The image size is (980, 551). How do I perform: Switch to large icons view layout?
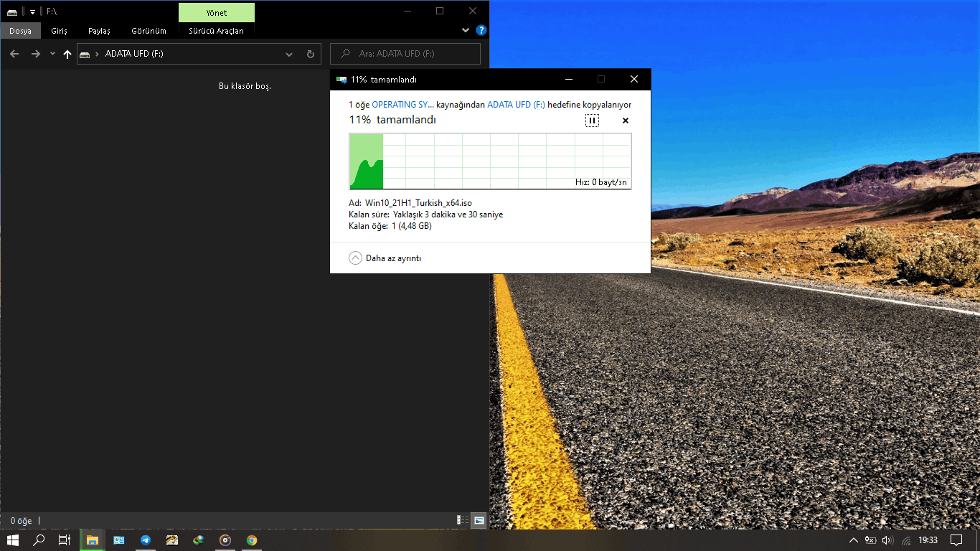click(479, 520)
